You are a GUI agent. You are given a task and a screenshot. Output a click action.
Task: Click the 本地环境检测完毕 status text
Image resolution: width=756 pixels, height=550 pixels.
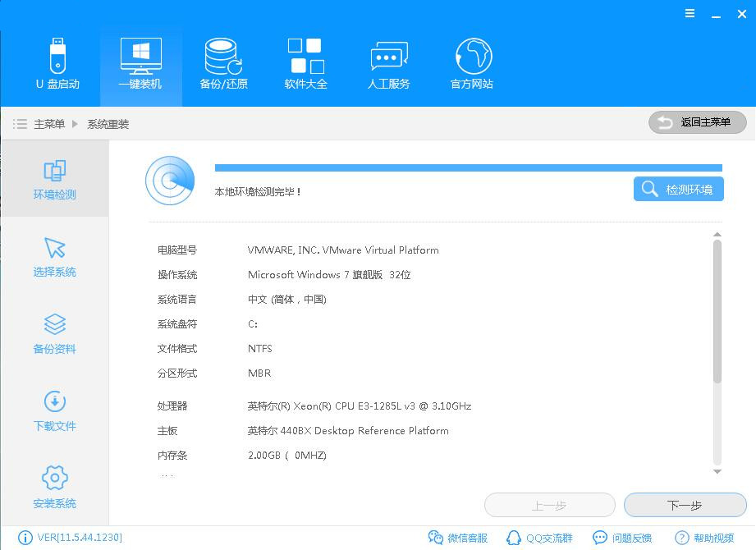tap(258, 192)
